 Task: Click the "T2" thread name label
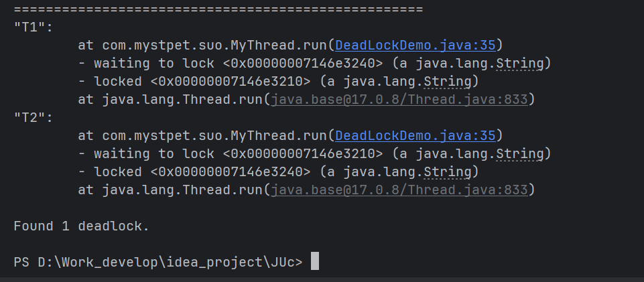27,117
